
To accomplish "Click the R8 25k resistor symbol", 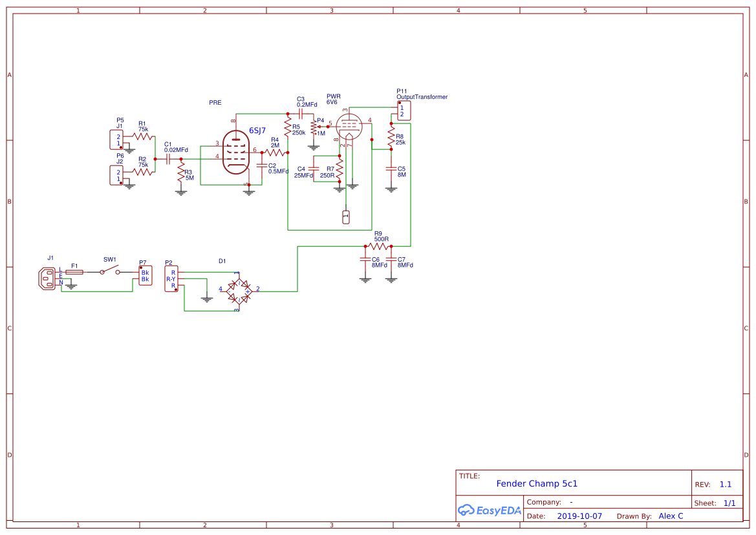I will (391, 137).
